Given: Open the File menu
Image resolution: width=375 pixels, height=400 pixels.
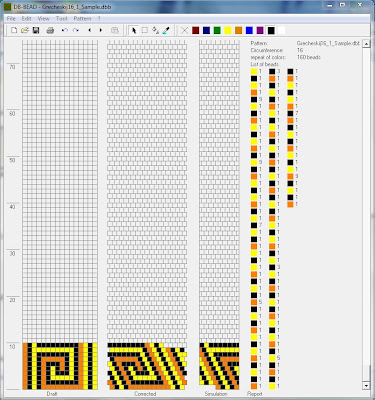Looking at the screenshot, I should [11, 19].
